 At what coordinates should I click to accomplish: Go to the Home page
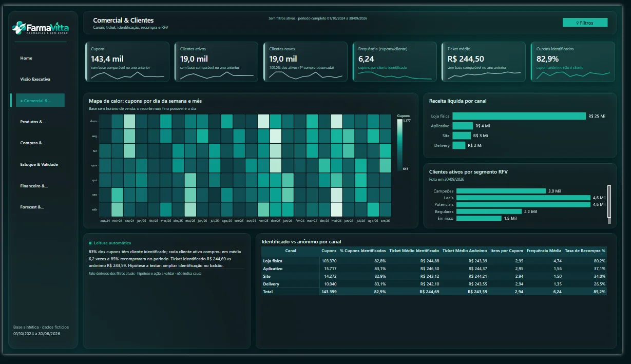[26, 58]
